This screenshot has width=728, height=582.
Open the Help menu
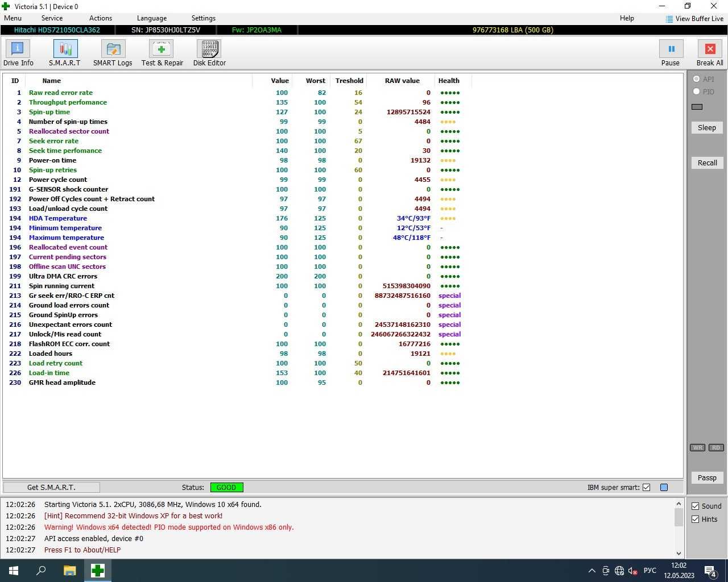pos(627,18)
